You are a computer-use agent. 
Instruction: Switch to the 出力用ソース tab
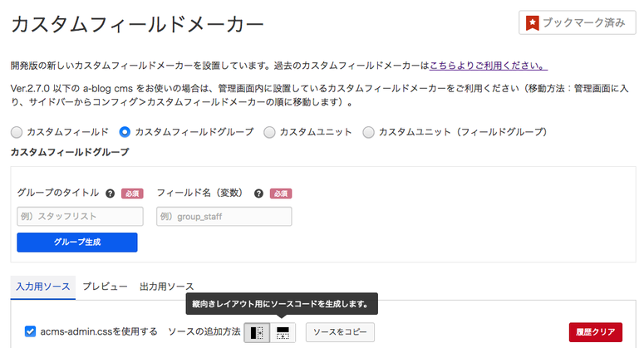166,286
